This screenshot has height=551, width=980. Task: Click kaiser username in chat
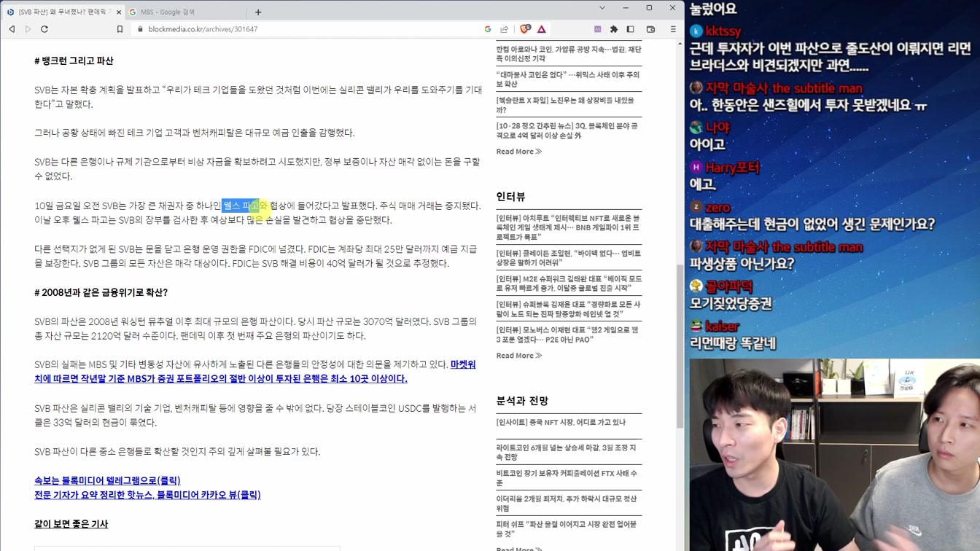[722, 327]
